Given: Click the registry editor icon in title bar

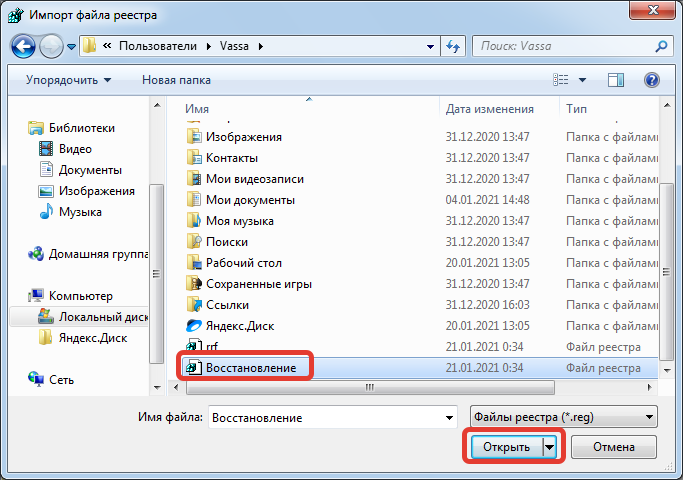Looking at the screenshot, I should 15,15.
